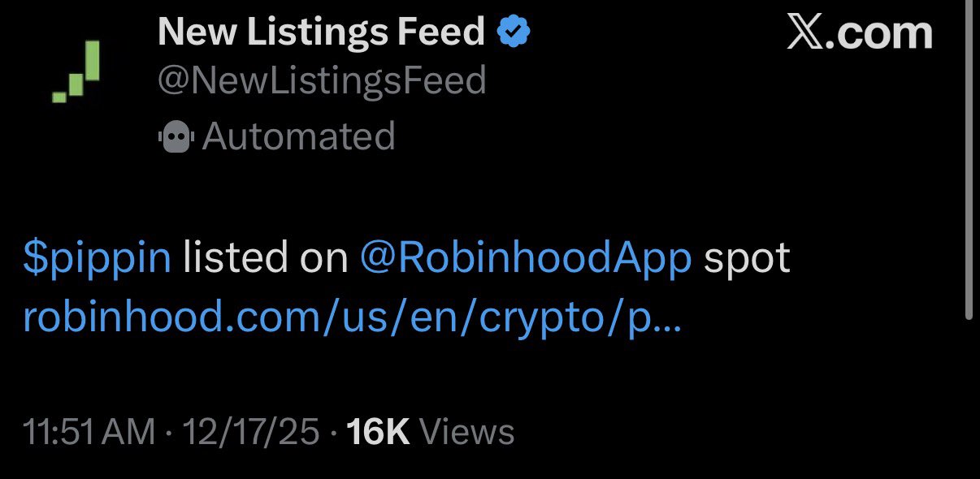980x479 pixels.
Task: Click the Automated account label
Action: pos(298,136)
